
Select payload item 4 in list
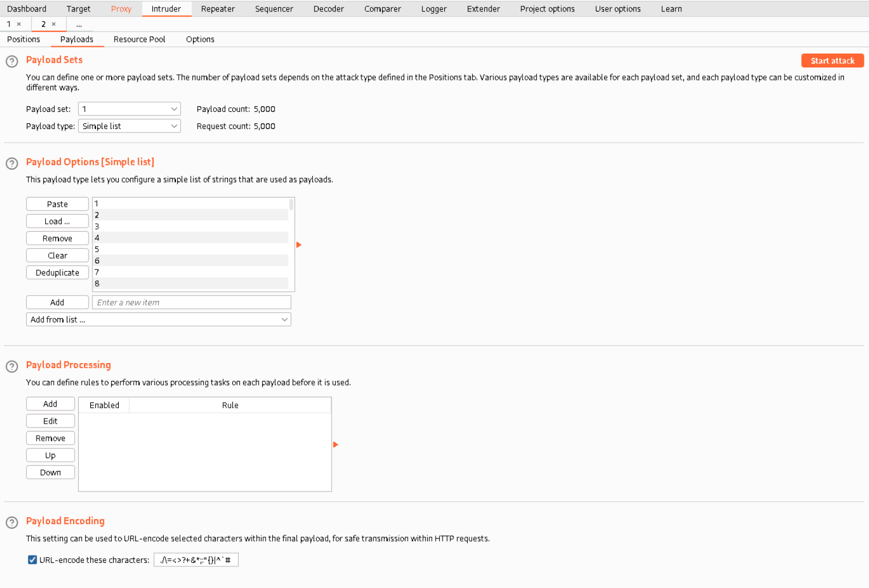coord(191,237)
